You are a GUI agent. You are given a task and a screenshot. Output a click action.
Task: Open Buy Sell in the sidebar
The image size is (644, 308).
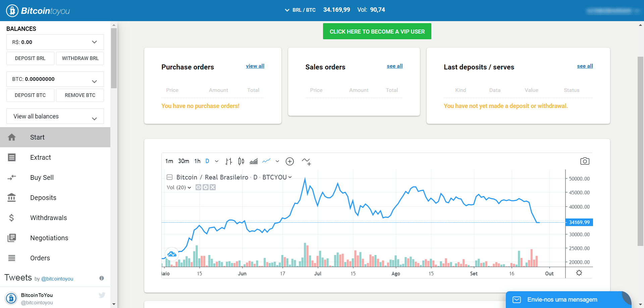pos(55,177)
